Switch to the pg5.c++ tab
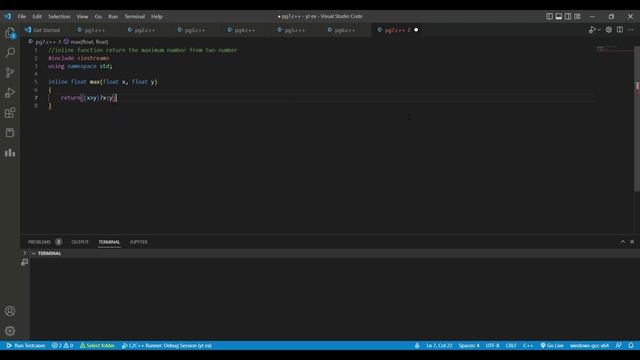This screenshot has width=640, height=360. [x=295, y=30]
